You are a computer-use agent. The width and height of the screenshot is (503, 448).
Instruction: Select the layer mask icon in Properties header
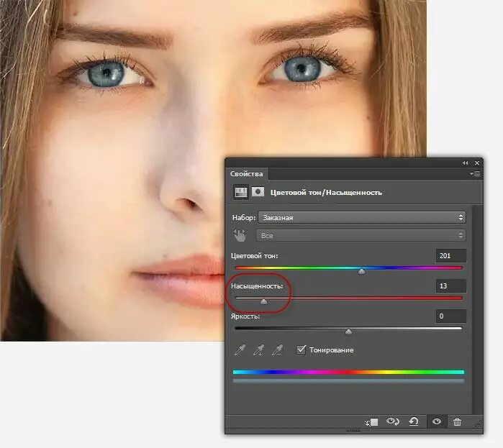coord(258,192)
